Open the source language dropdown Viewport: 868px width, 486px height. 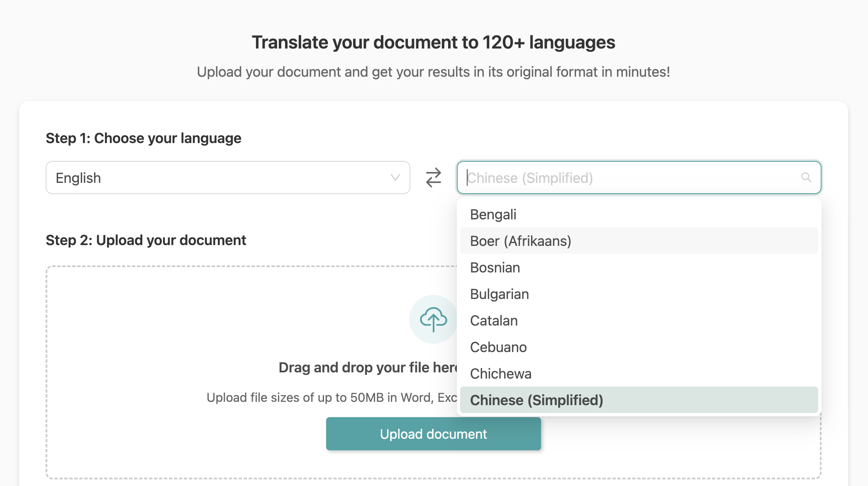[227, 177]
